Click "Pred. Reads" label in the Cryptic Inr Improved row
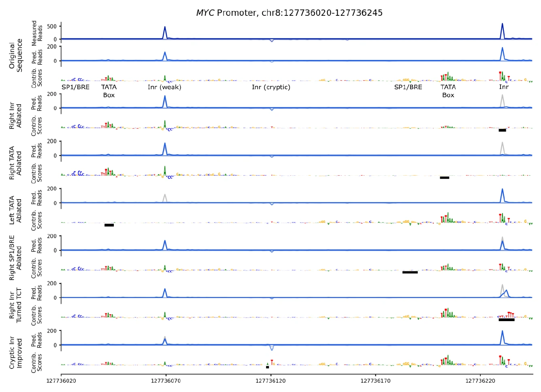 click(x=37, y=340)
